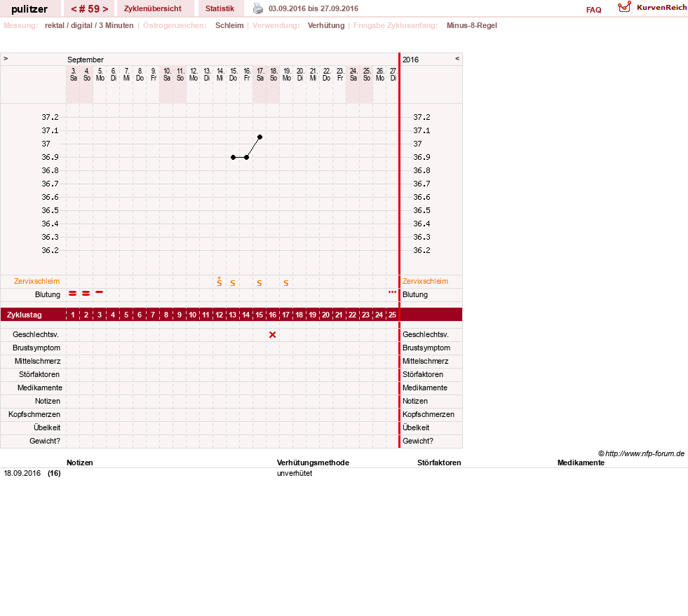Click the left Gewicht? row label

tap(45, 441)
